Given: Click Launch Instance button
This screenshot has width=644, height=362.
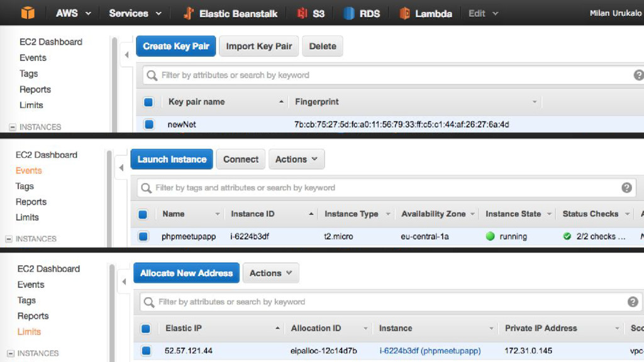Looking at the screenshot, I should (172, 159).
